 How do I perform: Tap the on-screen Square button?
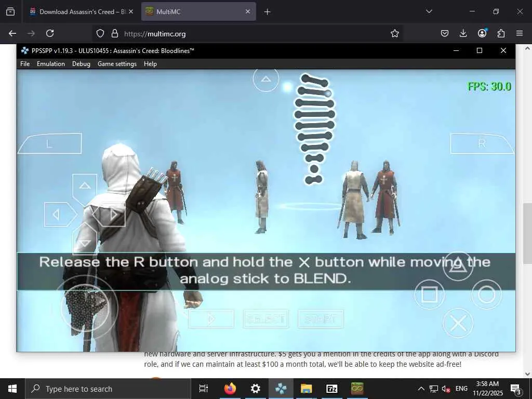430,294
